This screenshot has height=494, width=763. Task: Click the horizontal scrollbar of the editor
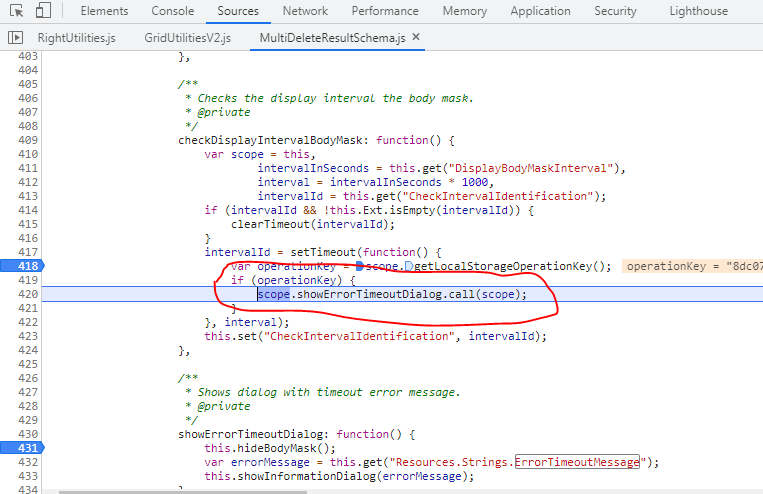(182, 492)
